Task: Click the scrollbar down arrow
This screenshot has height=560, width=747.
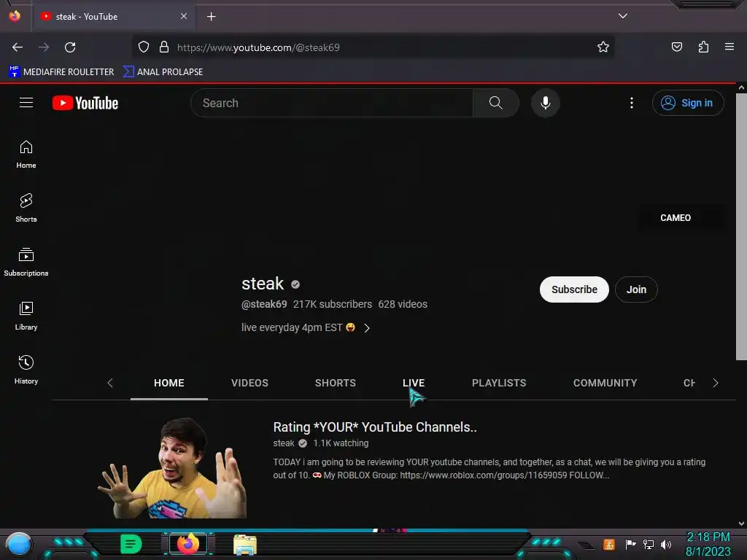Action: pos(741,524)
